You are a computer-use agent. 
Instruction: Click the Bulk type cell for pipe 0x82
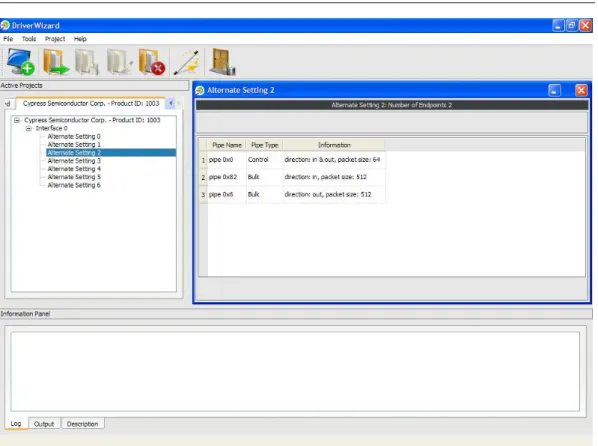pyautogui.click(x=264, y=177)
